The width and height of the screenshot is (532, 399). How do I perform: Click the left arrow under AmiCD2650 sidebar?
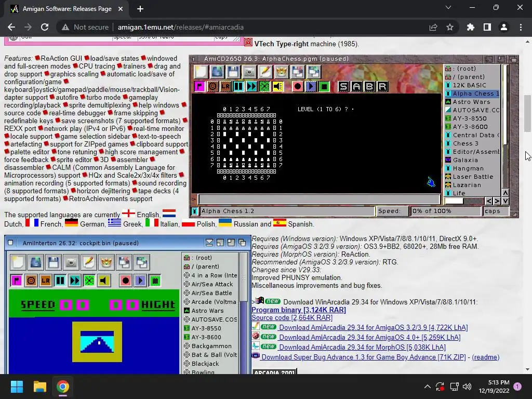point(488,201)
